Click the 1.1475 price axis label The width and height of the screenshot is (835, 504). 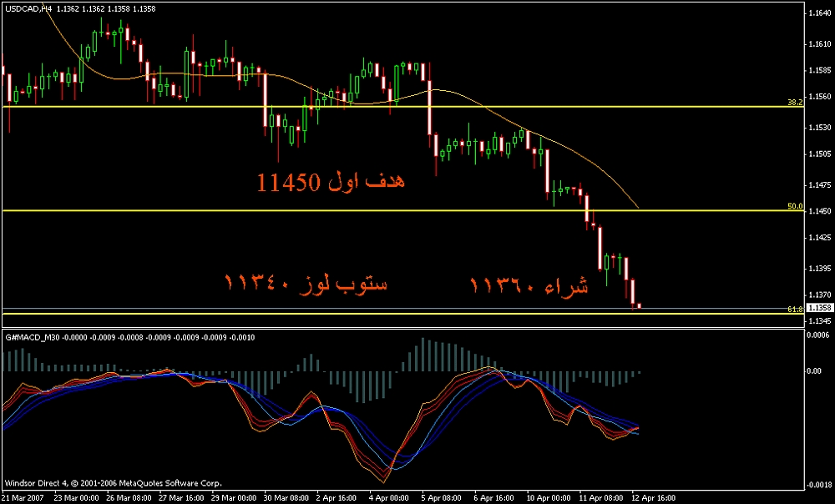coord(819,185)
